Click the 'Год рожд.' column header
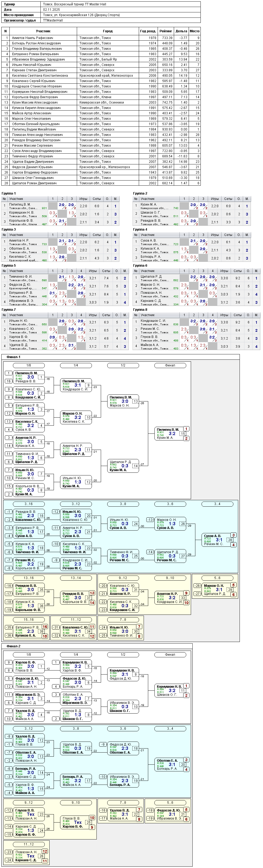 coord(148,31)
